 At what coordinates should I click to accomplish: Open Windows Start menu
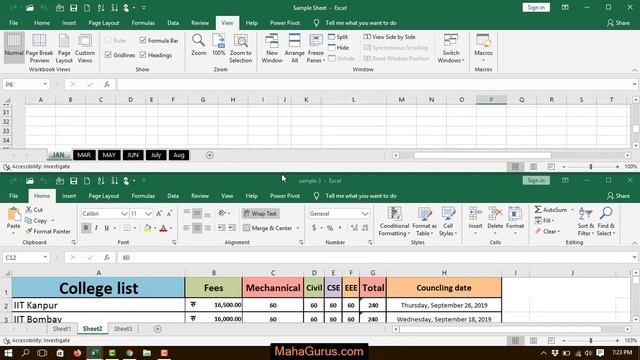click(x=8, y=353)
